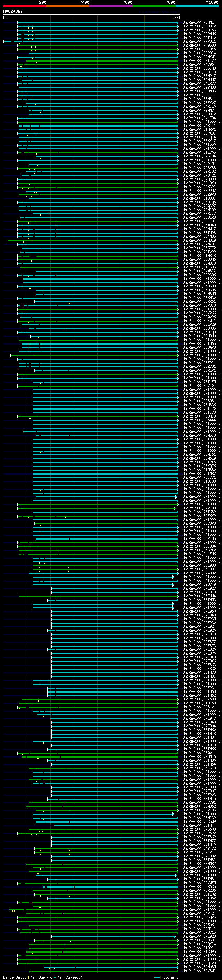
Task: Click the red 20% identity legend segment
Action: (x=25, y=6)
